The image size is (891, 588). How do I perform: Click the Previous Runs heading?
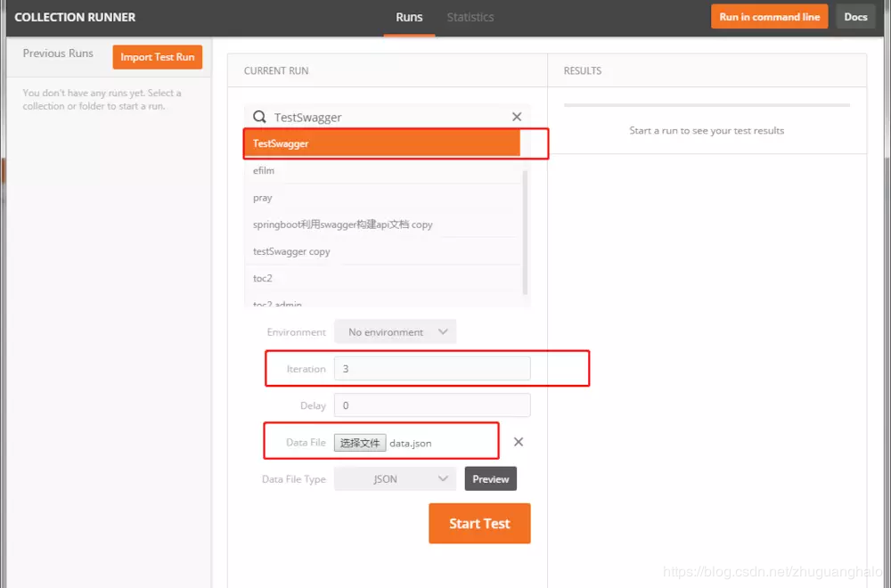pyautogui.click(x=58, y=53)
